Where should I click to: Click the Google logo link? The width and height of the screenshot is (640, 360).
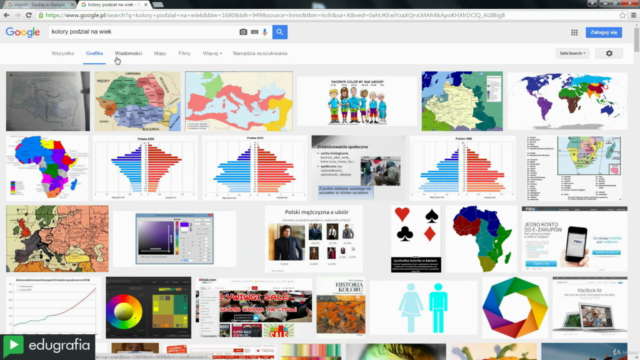(23, 32)
